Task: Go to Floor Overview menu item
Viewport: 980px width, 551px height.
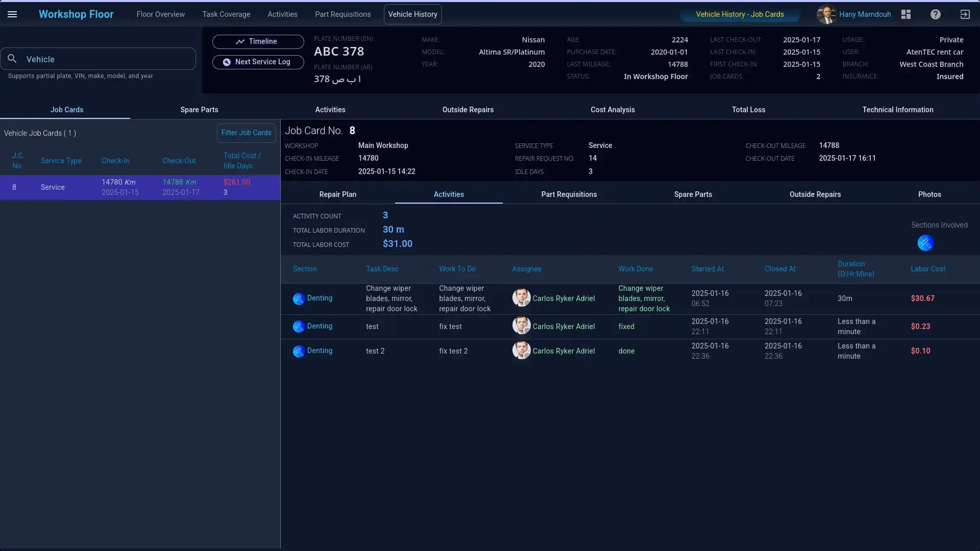Action: tap(160, 14)
